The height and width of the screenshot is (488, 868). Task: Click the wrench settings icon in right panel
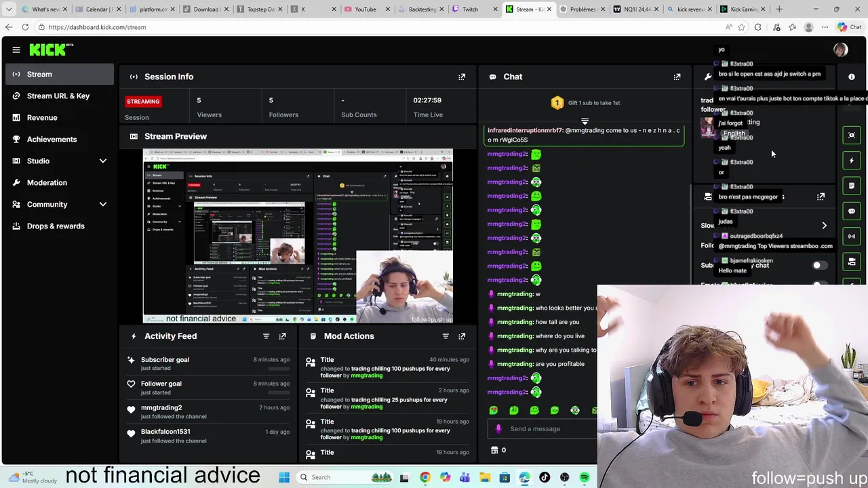click(708, 77)
